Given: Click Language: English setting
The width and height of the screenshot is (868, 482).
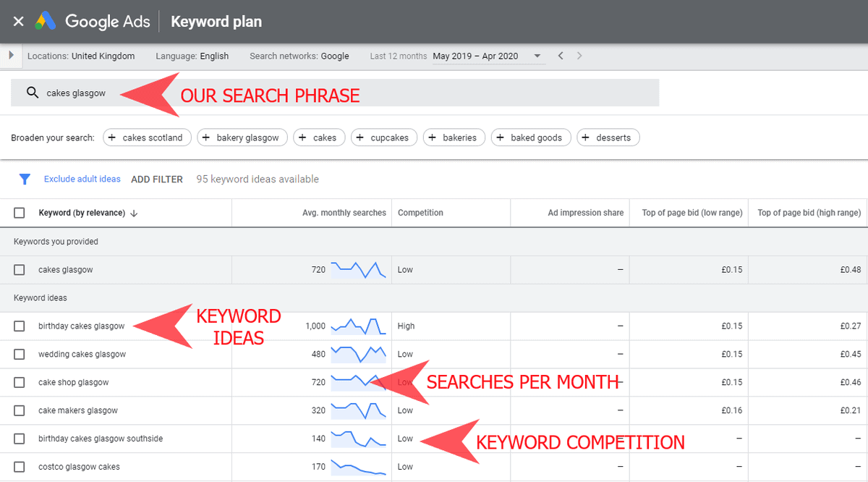Looking at the screenshot, I should click(x=192, y=56).
